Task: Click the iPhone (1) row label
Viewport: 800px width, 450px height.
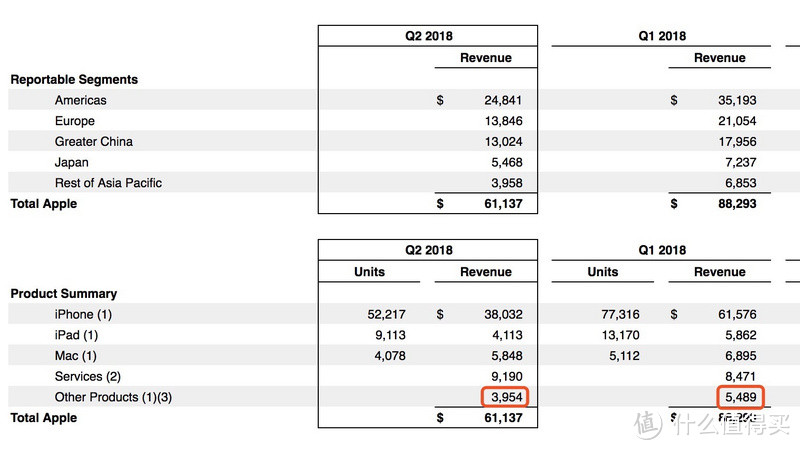Action: point(83,314)
